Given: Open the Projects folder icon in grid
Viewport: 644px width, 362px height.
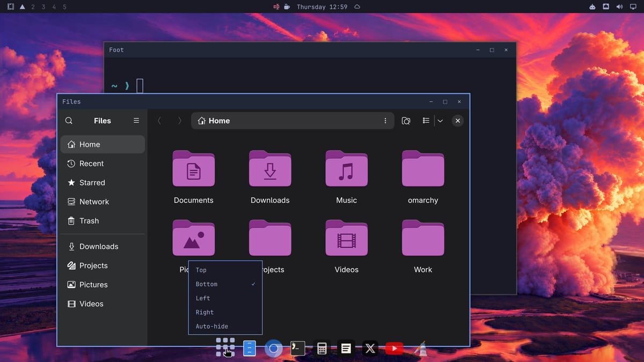Looking at the screenshot, I should 270,238.
